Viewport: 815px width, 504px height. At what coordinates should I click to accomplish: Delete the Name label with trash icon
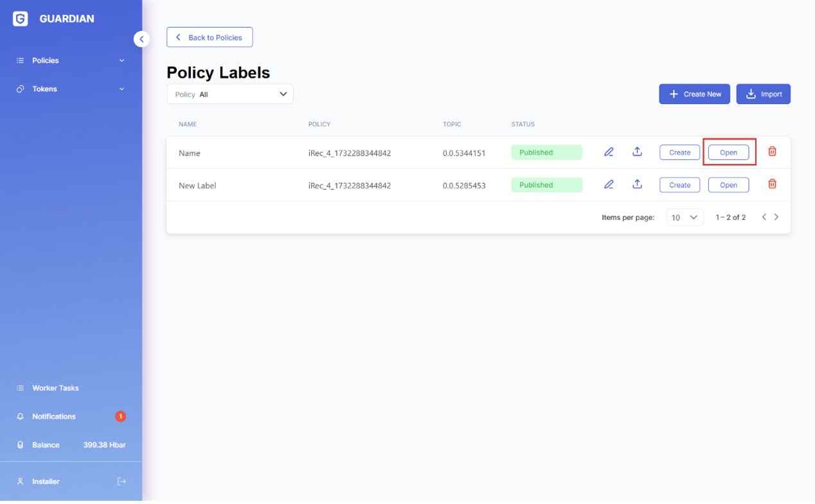772,152
